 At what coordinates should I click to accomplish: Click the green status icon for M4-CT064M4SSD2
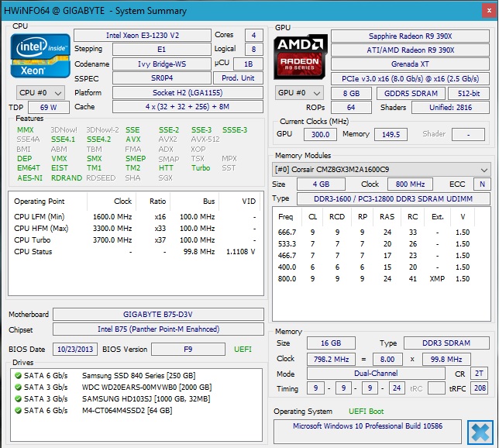coord(18,411)
